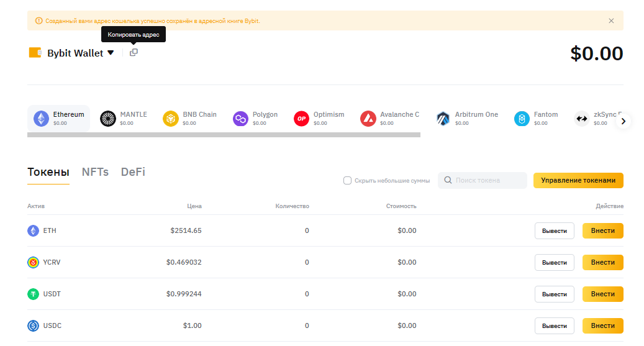Show more networks with right chevron
The width and height of the screenshot is (644, 346).
pos(623,121)
